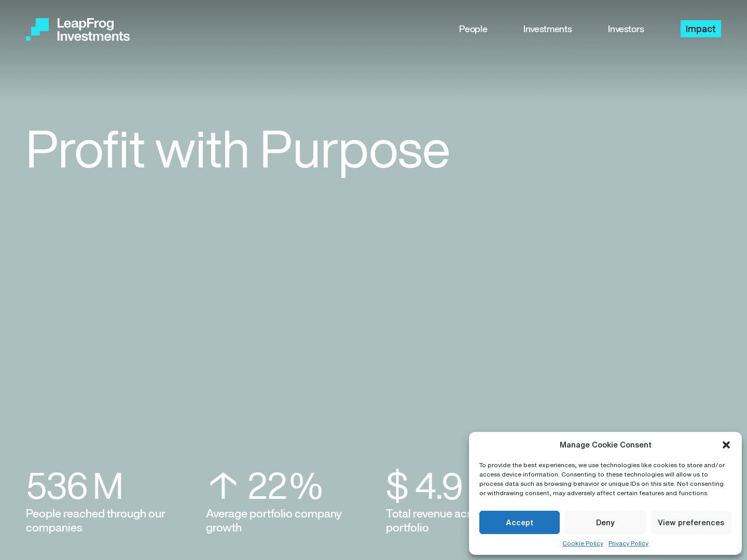Accept cookies in the consent banner
Image resolution: width=747 pixels, height=560 pixels.
[x=519, y=522]
